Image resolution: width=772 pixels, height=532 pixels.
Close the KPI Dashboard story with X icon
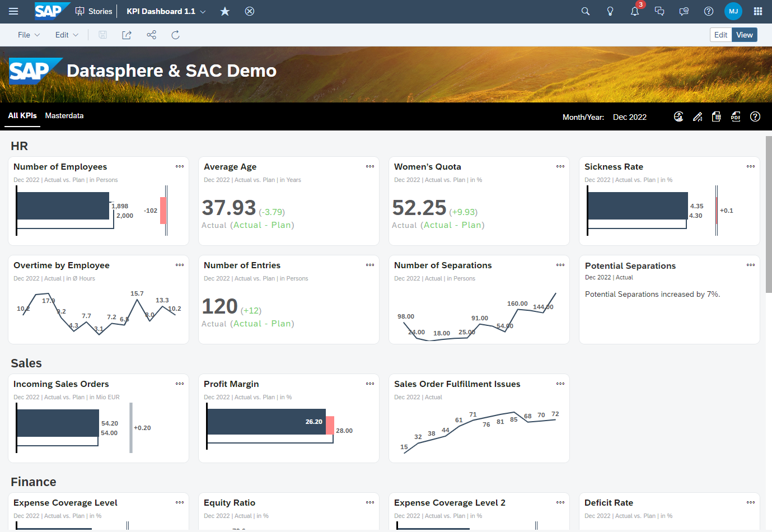pos(250,11)
